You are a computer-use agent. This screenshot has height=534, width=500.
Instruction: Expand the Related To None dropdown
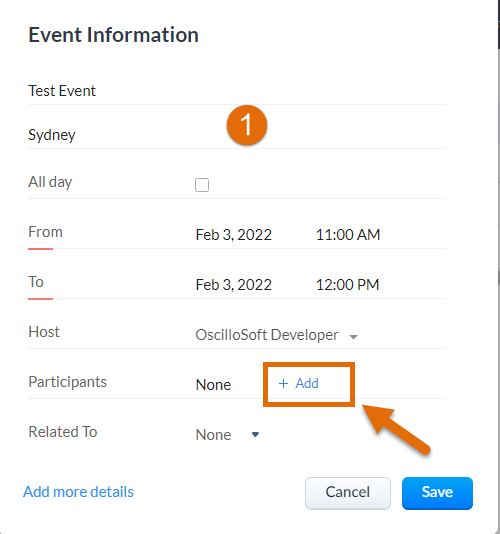(x=227, y=435)
